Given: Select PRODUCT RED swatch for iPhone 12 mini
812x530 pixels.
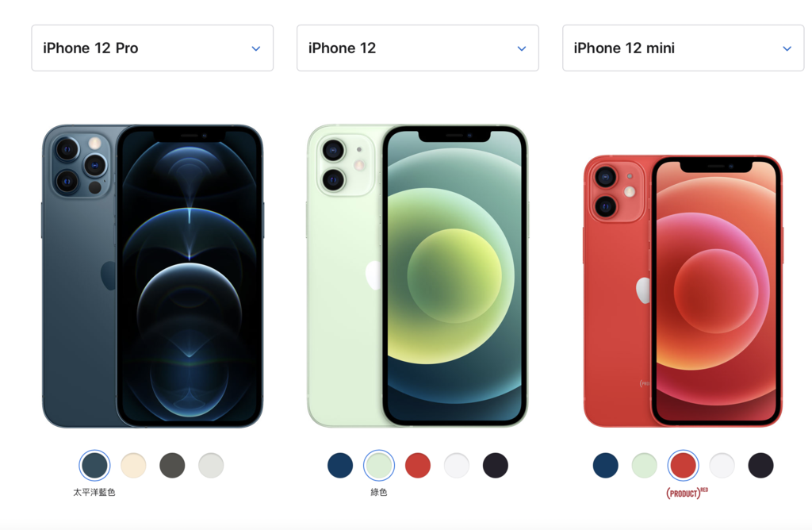Looking at the screenshot, I should (683, 465).
